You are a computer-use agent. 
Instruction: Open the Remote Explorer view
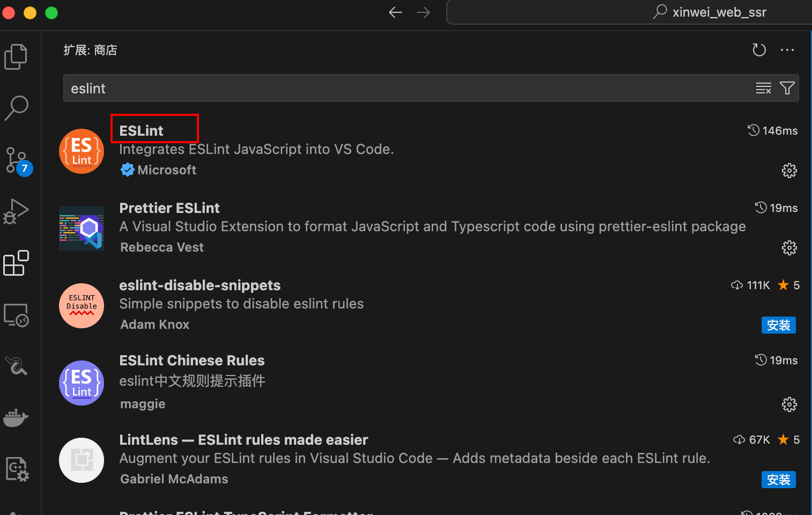(16, 315)
